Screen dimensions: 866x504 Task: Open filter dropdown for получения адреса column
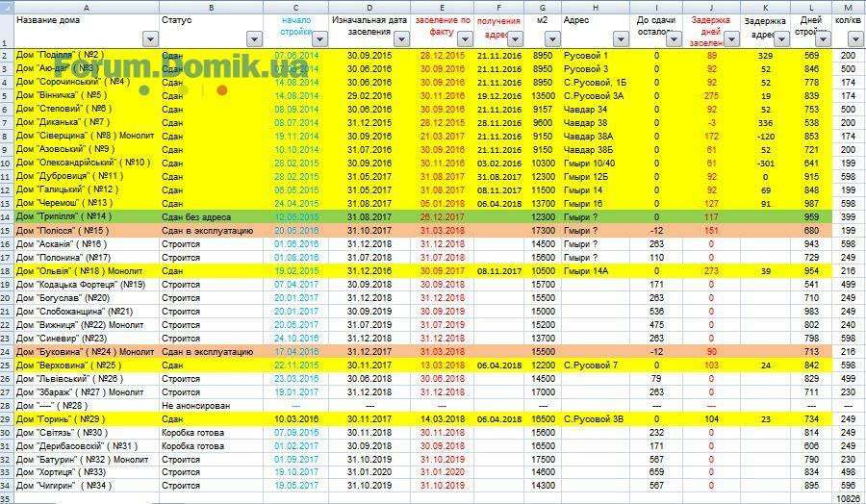click(516, 39)
